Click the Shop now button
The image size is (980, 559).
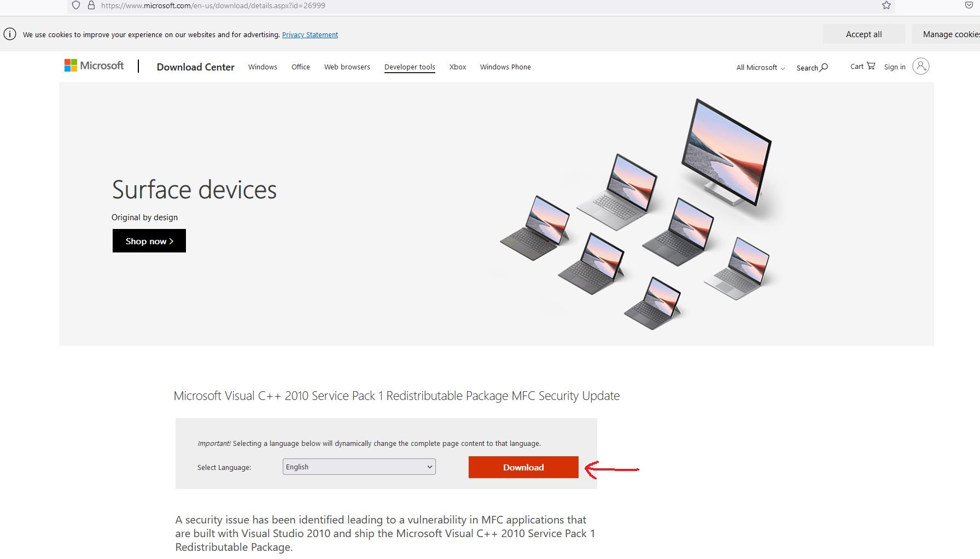(x=149, y=241)
